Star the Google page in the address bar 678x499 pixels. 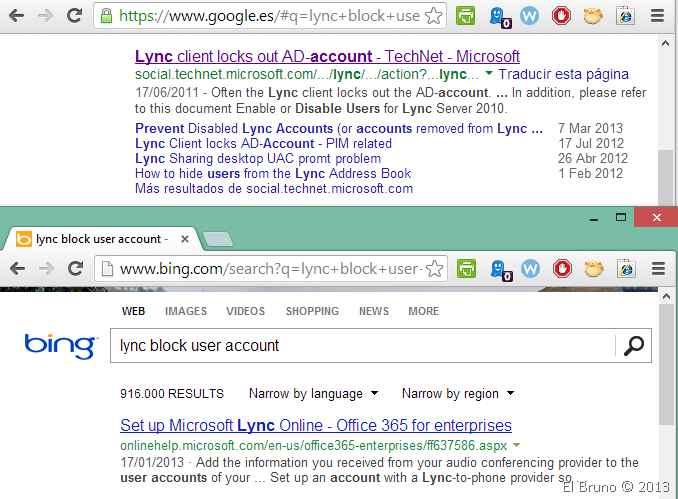pos(433,16)
